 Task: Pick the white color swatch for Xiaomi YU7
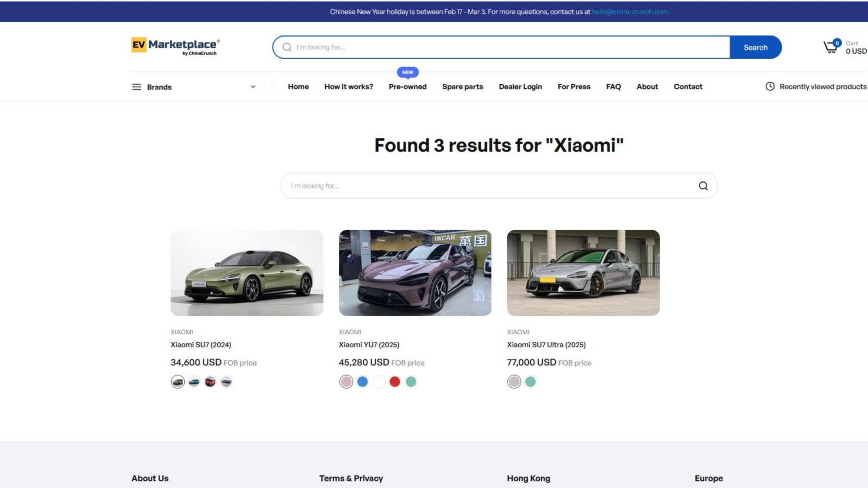(x=378, y=382)
